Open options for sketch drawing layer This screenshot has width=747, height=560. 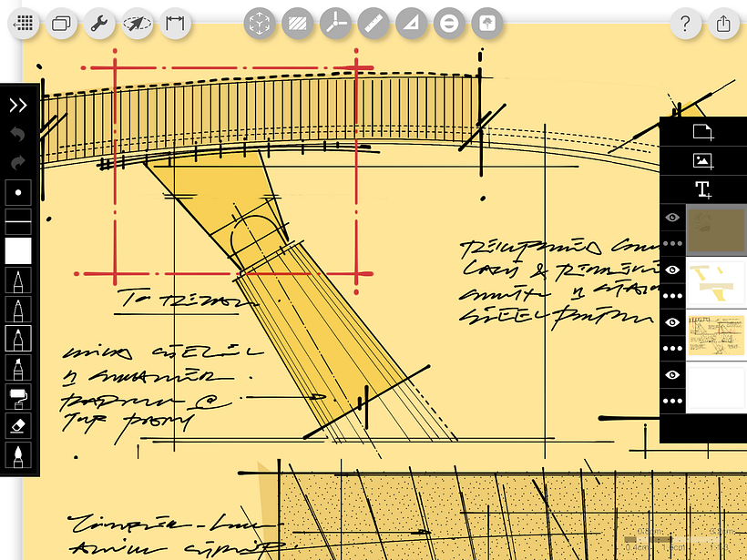672,348
